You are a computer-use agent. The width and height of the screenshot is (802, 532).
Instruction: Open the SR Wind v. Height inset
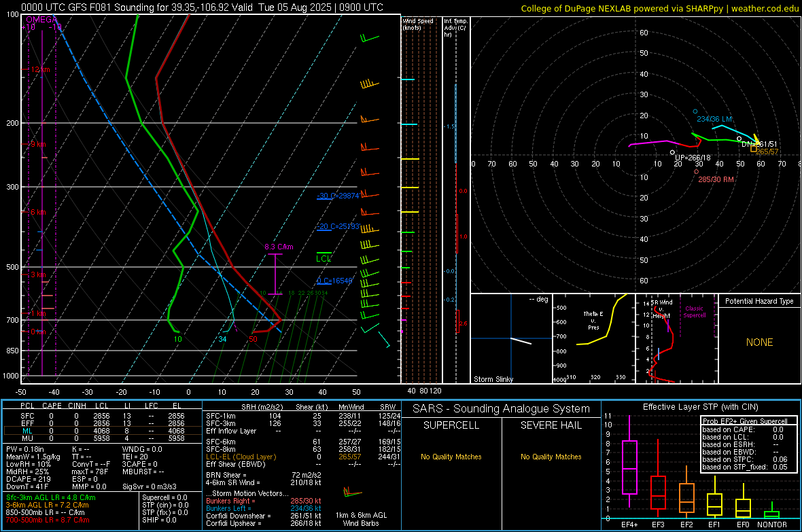[677, 338]
